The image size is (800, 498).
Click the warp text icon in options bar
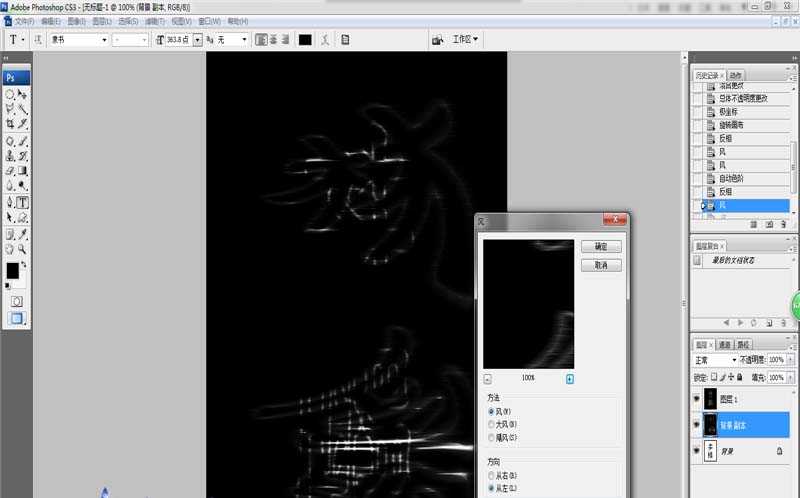point(326,40)
